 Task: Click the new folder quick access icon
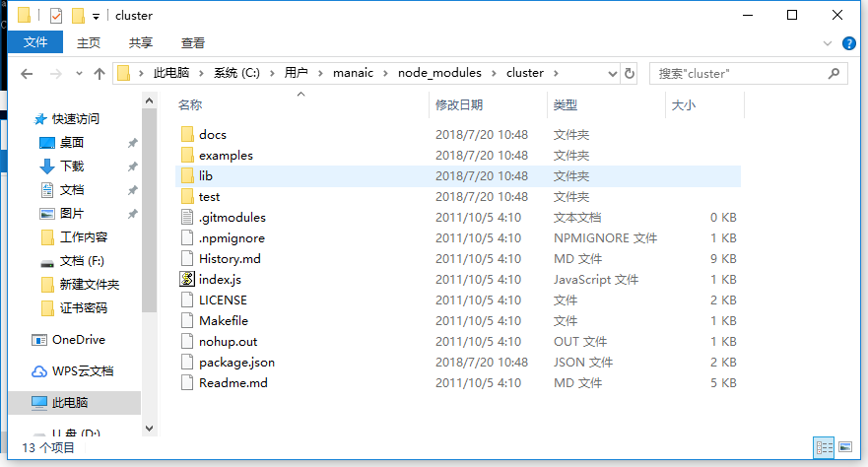pos(78,16)
